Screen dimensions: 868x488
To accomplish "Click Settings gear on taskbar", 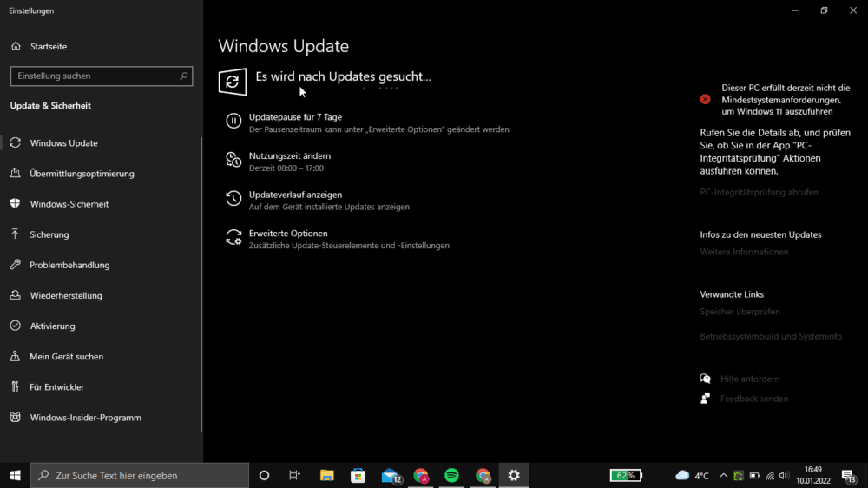I will click(514, 475).
